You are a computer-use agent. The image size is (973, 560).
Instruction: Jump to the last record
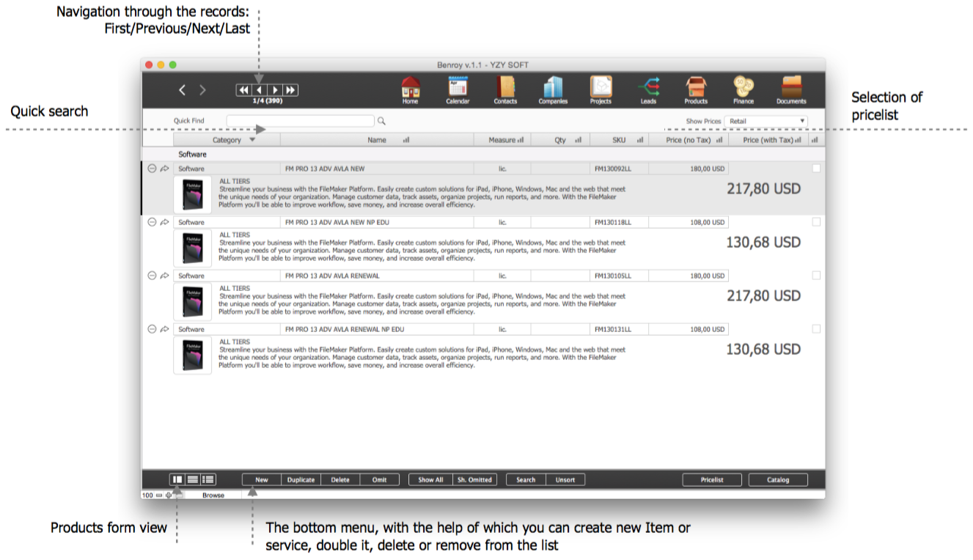291,90
